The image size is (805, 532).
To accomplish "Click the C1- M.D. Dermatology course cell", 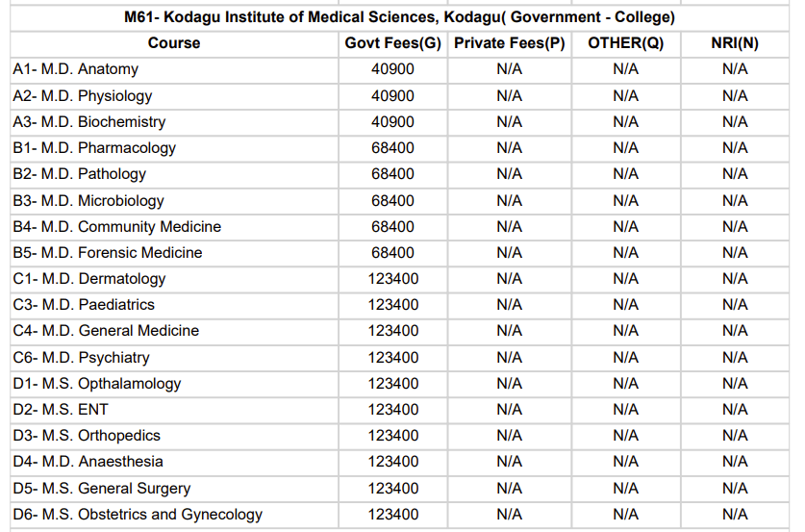I will [89, 279].
